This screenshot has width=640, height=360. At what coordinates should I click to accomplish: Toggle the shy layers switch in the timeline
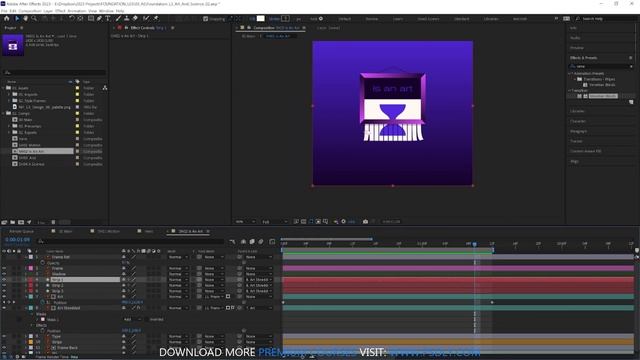243,242
